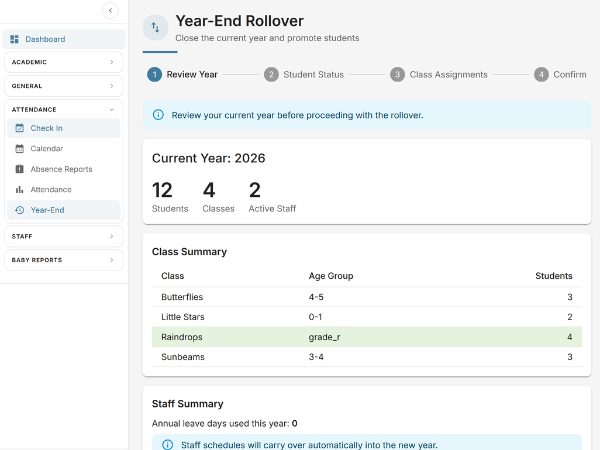Click the Students column header
Viewport: 600px width, 450px height.
click(554, 276)
